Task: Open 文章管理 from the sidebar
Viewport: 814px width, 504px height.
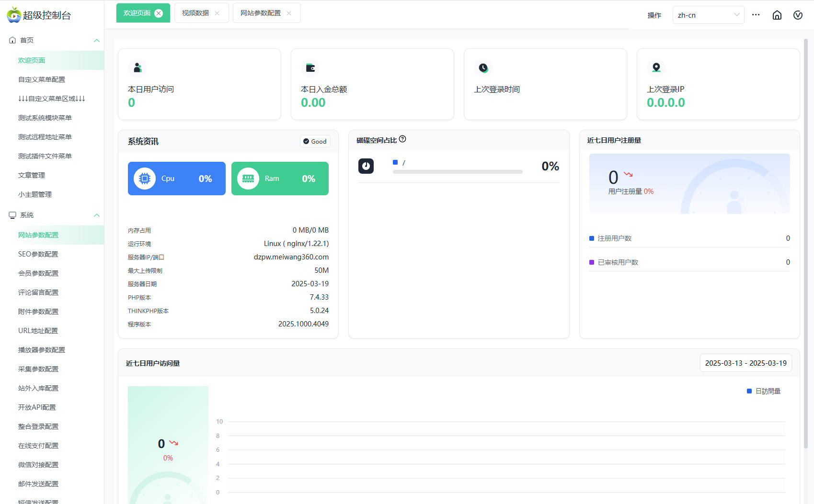Action: click(32, 175)
